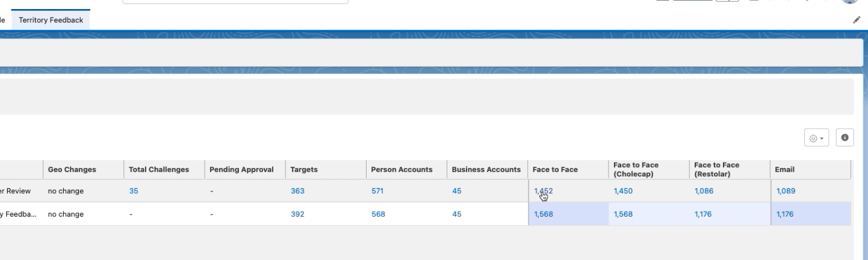Click the pencil edit icon
The width and height of the screenshot is (868, 260).
[x=857, y=20]
